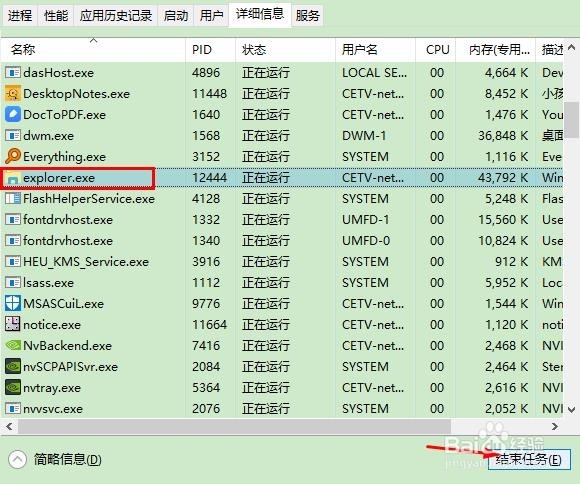Screen dimensions: 580x484
Task: Select the dasHost.exe process name
Action: [x=58, y=73]
